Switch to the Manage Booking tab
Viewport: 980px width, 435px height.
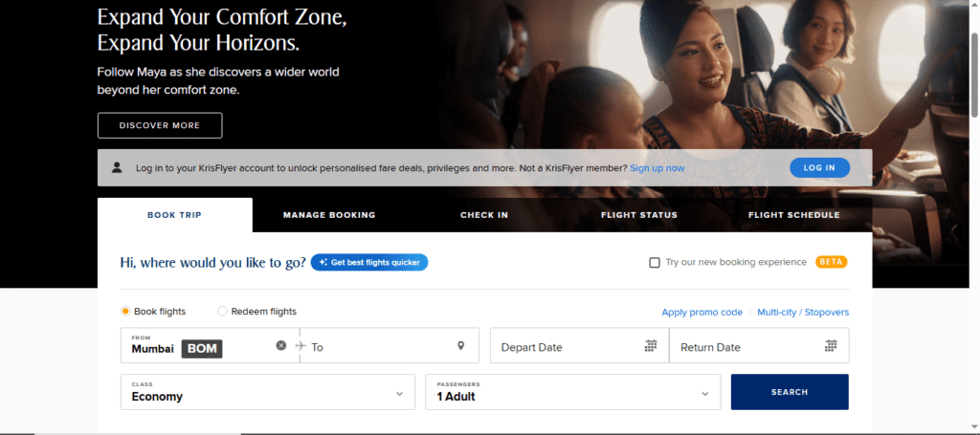click(329, 215)
